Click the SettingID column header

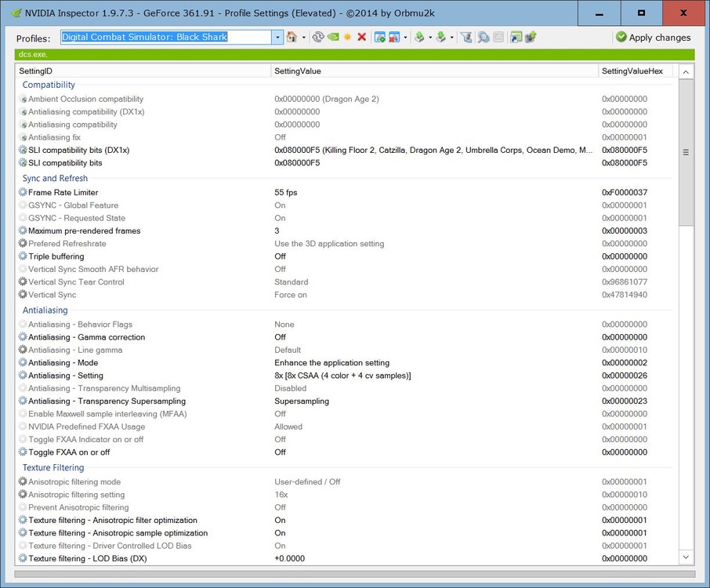[x=143, y=71]
